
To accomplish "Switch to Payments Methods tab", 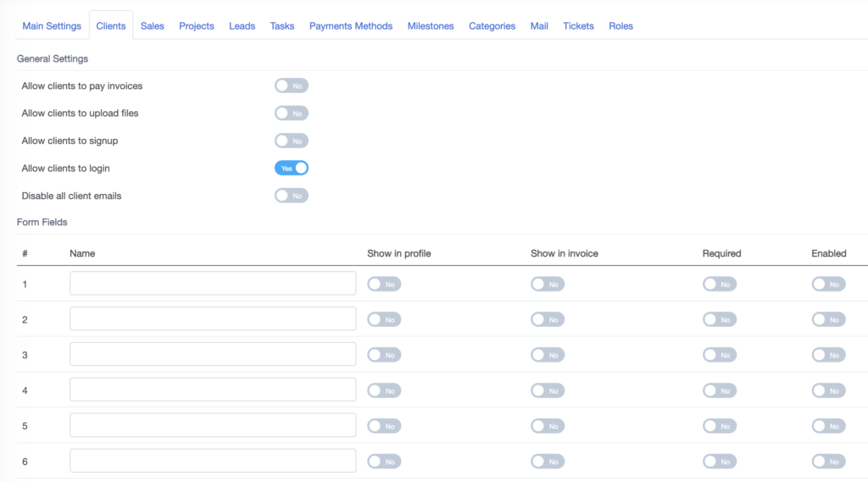I will (x=351, y=26).
